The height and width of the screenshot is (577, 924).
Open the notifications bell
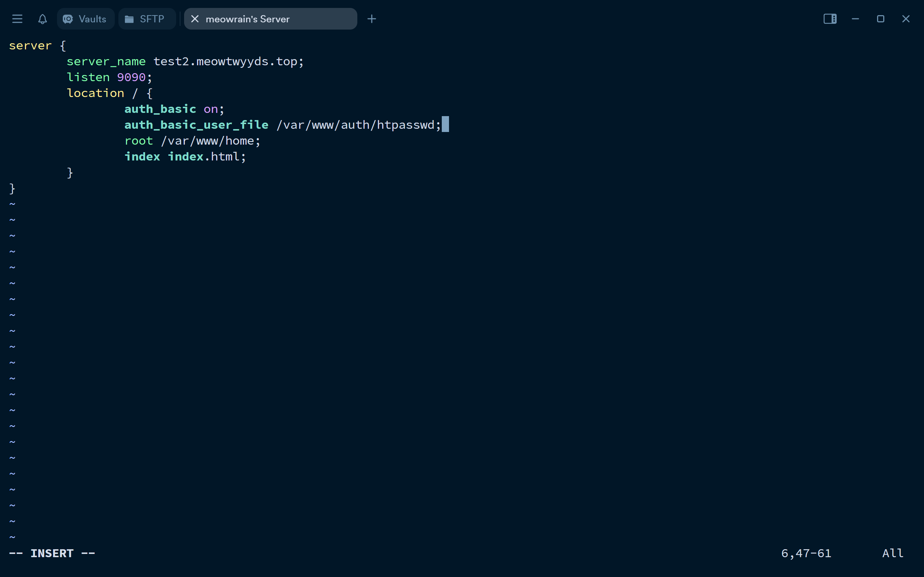(42, 19)
